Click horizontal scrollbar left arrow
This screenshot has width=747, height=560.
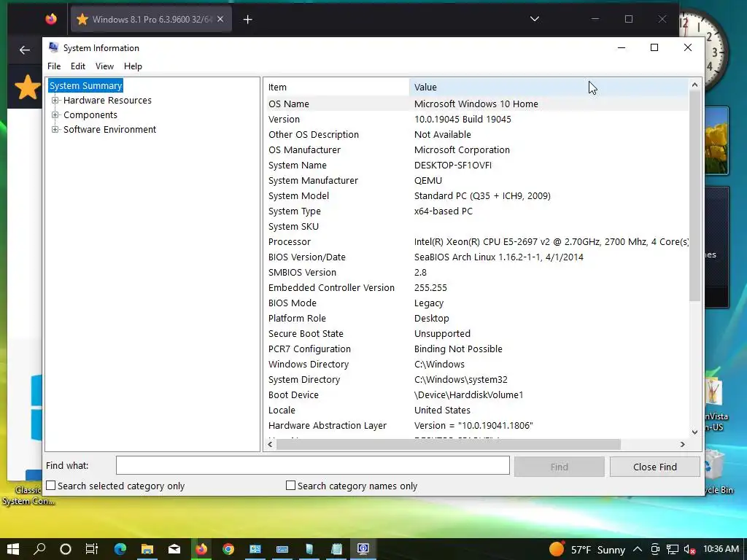270,444
